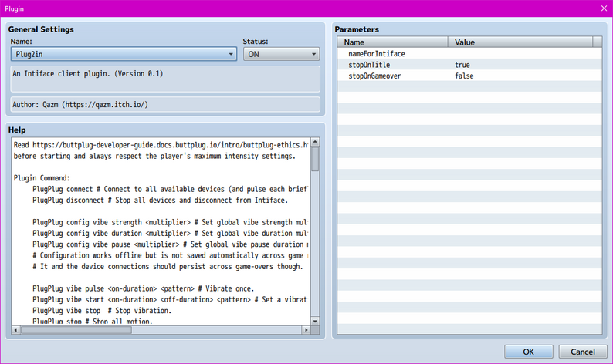
Task: Click the 'false' value of stopOnGameover
Action: [x=464, y=76]
